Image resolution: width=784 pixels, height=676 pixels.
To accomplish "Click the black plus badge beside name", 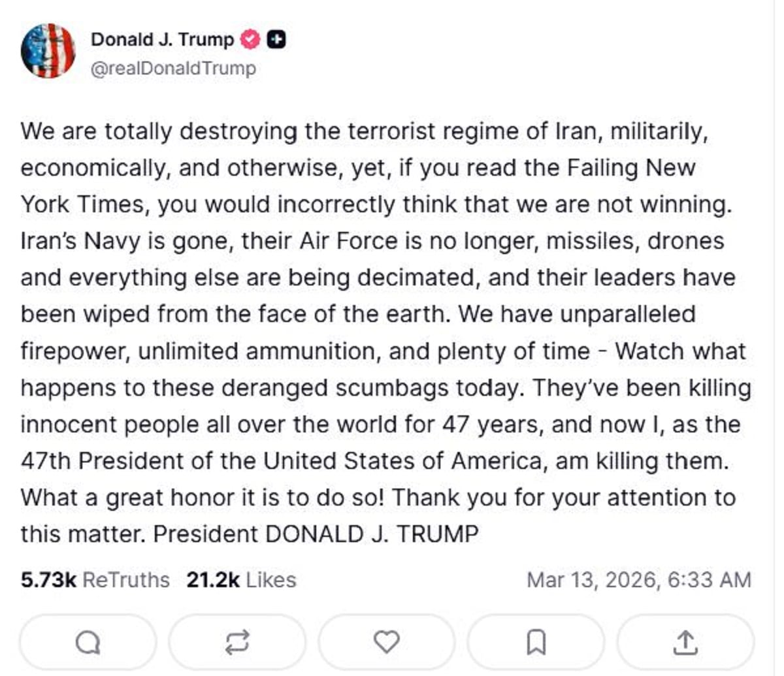I will tap(277, 40).
